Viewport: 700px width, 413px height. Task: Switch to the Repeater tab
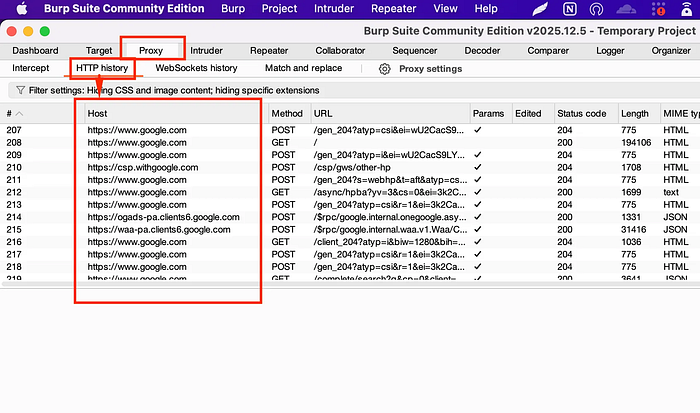[269, 50]
